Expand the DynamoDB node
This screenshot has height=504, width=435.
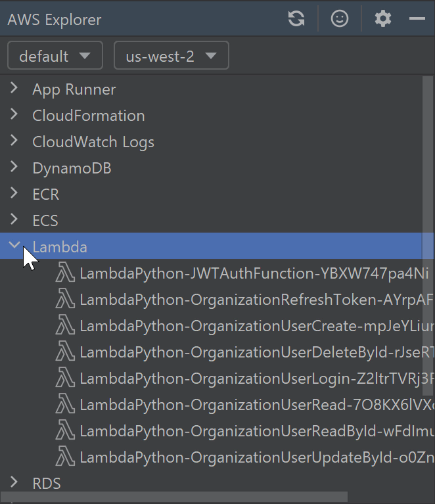14,168
